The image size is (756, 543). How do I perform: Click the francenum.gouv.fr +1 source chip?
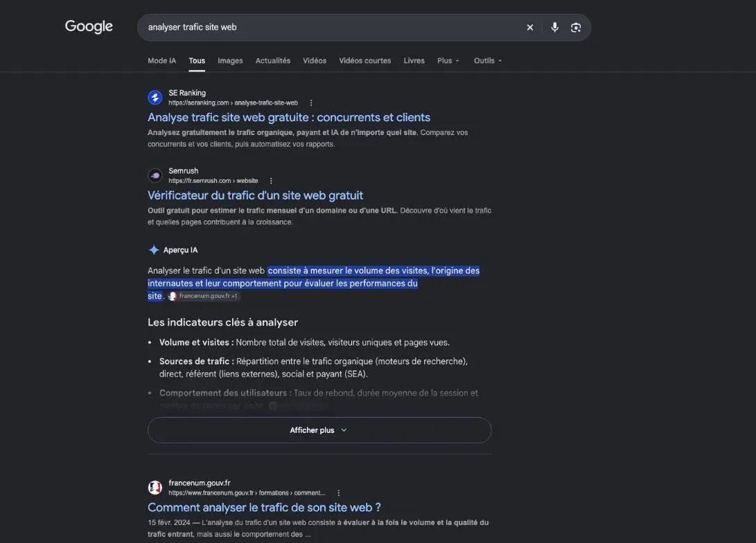(x=204, y=296)
